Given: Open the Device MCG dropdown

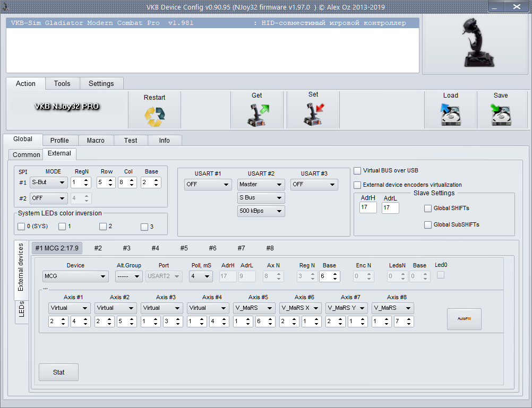Looking at the screenshot, I should [x=75, y=276].
